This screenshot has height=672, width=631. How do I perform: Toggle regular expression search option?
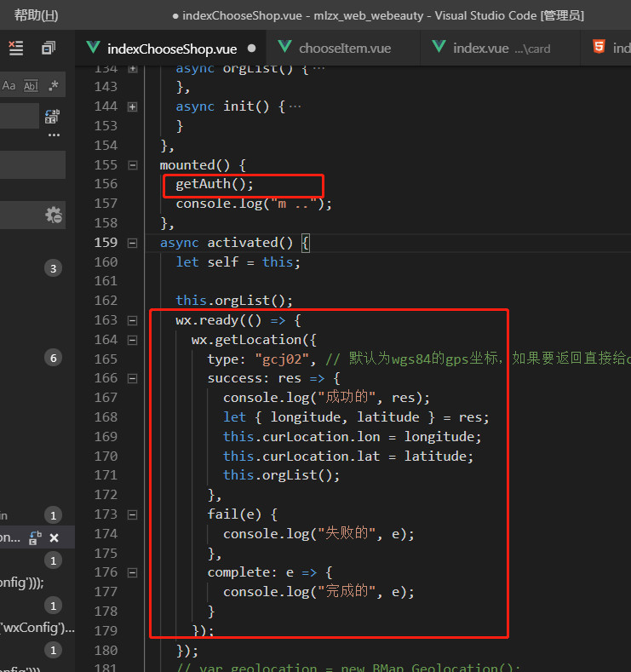point(54,85)
